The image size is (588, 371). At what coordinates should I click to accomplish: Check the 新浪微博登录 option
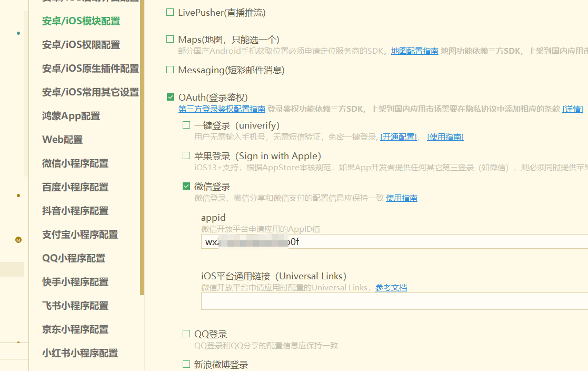(186, 364)
